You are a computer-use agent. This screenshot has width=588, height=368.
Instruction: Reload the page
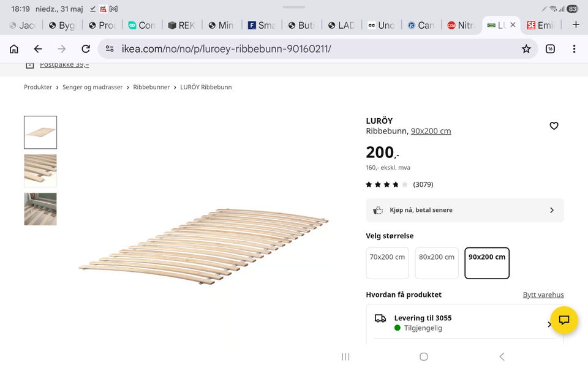(86, 49)
